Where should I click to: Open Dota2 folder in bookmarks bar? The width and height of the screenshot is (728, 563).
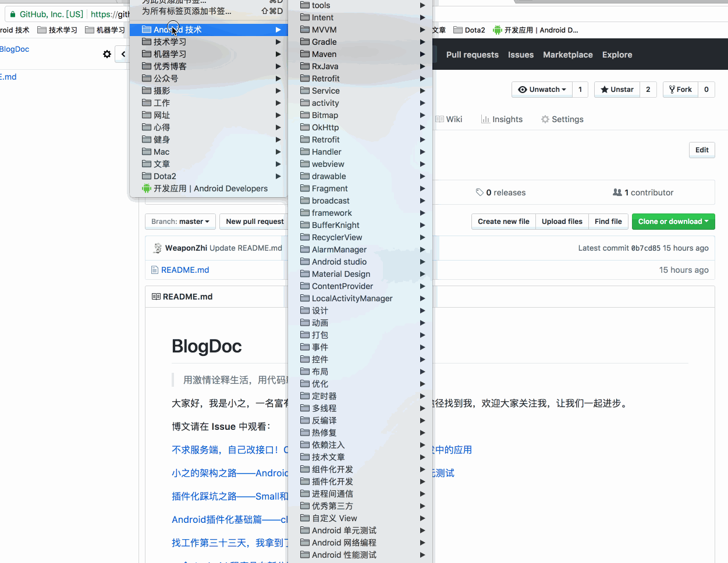click(469, 30)
